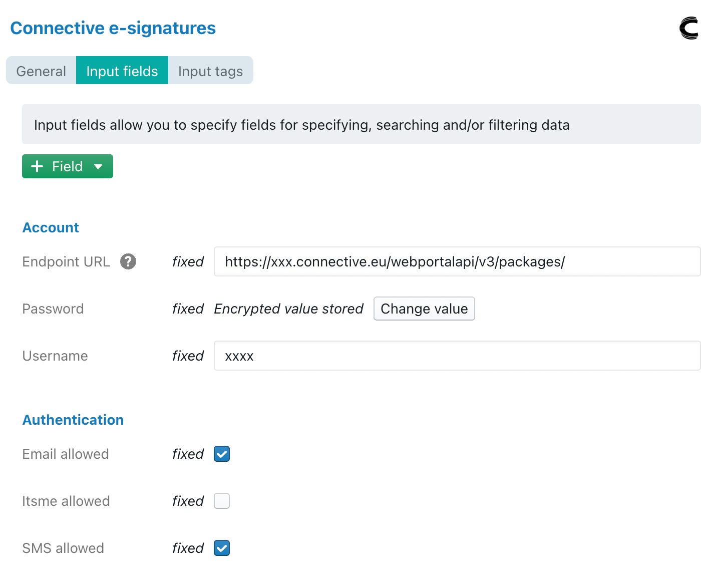
Task: Focus the Endpoint URL text field
Action: (x=457, y=261)
